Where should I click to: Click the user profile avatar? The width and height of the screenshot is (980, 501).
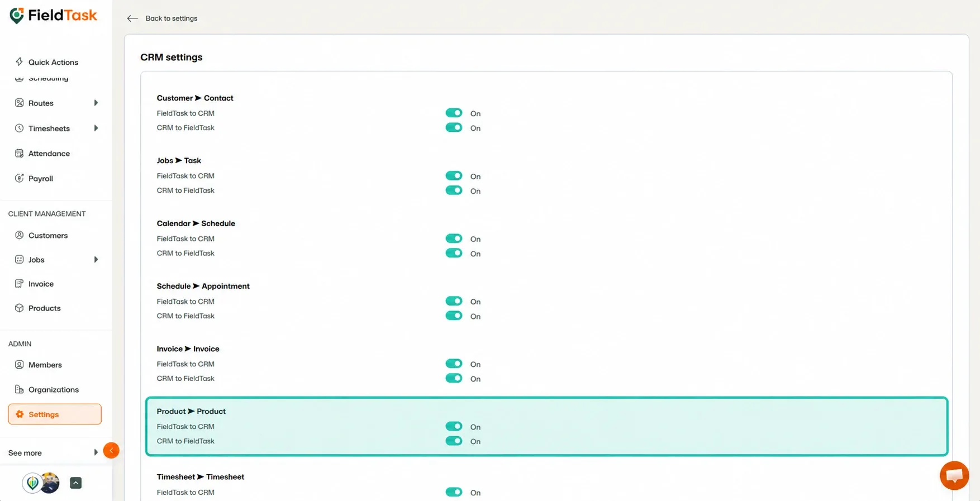pyautogui.click(x=49, y=483)
